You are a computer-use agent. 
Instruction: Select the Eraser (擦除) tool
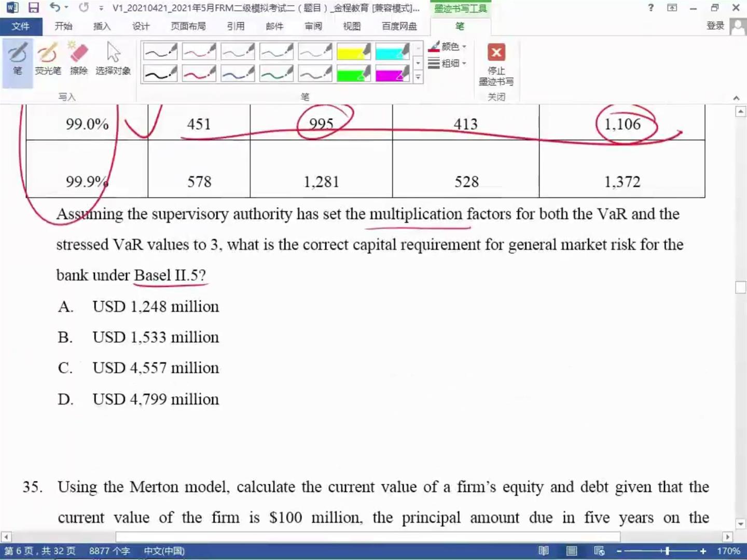[79, 60]
